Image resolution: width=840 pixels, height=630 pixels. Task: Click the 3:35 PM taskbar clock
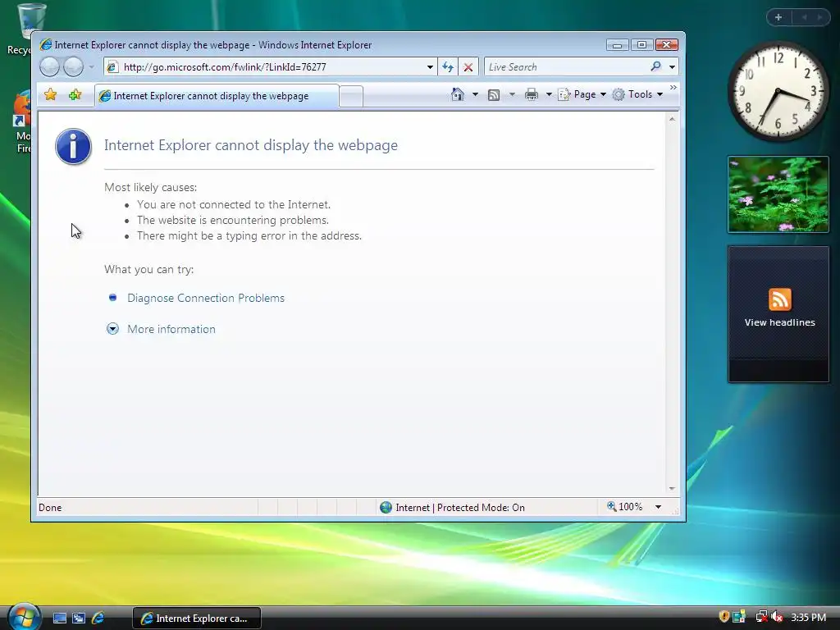point(808,617)
